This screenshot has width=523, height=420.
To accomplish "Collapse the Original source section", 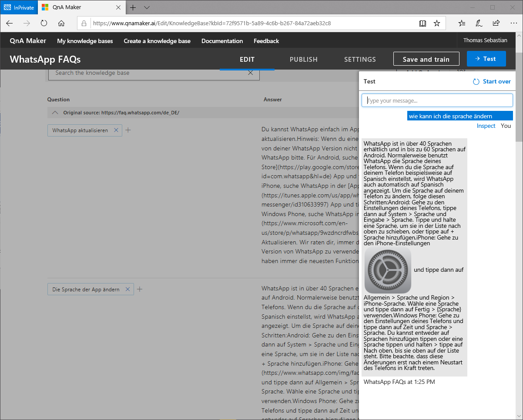I will click(55, 113).
